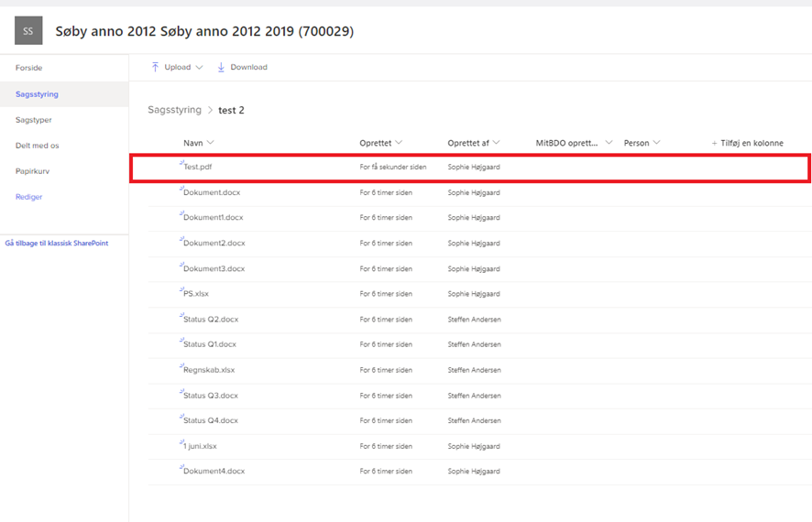Click the file icon beside Regnskab.xlsx
812x522 pixels.
pyautogui.click(x=181, y=367)
